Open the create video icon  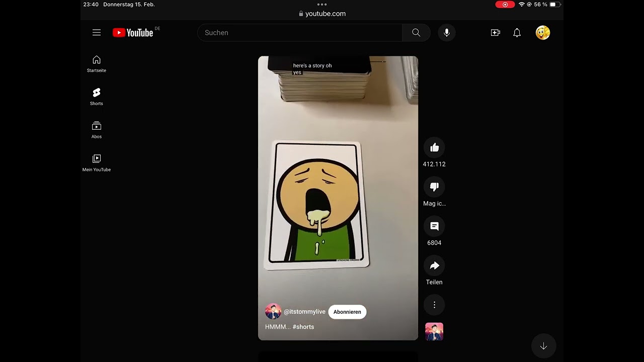point(496,33)
